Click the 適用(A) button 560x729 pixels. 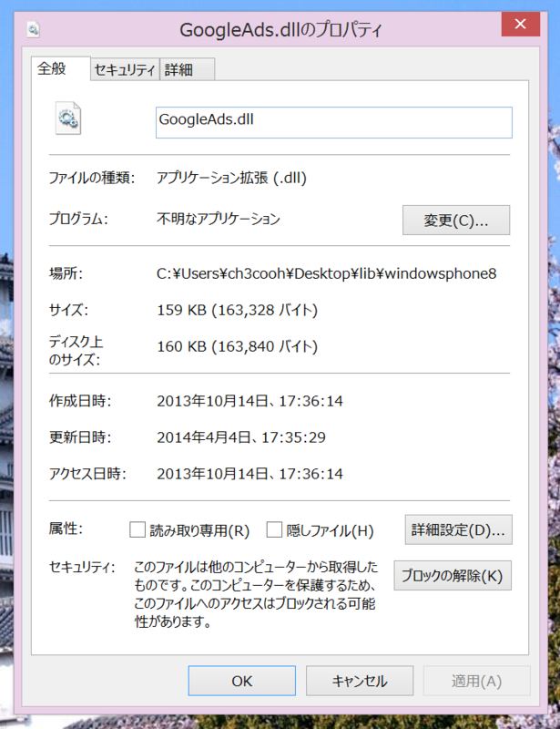point(476,681)
